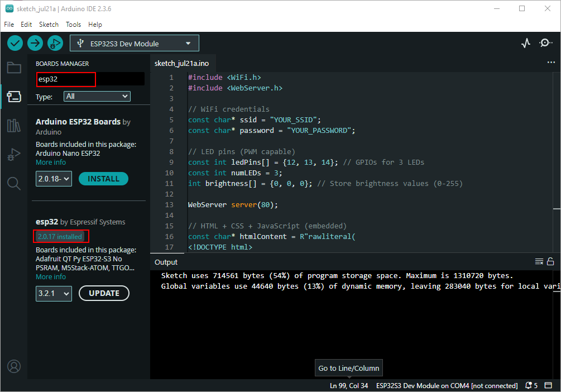This screenshot has width=561, height=392.
Task: Open the File menu
Action: click(x=9, y=25)
